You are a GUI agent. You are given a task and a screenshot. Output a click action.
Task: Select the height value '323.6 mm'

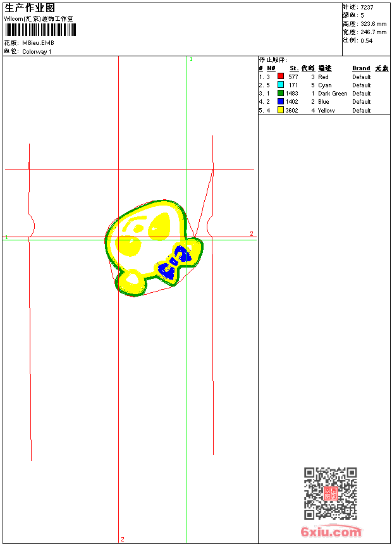click(373, 24)
